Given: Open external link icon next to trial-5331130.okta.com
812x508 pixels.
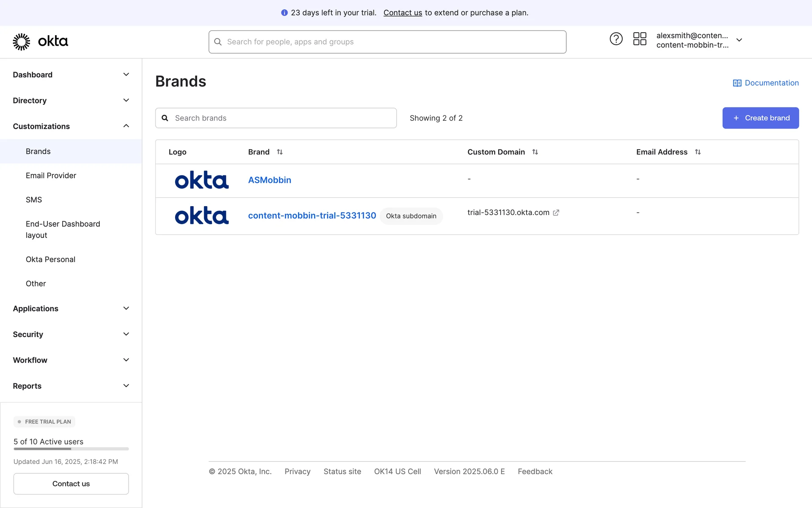Looking at the screenshot, I should pyautogui.click(x=556, y=213).
